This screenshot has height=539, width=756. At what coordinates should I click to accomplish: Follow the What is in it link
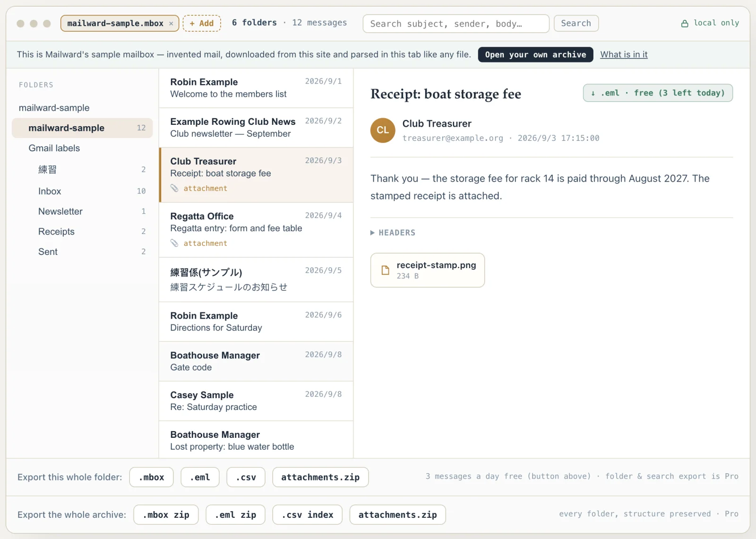(x=624, y=54)
